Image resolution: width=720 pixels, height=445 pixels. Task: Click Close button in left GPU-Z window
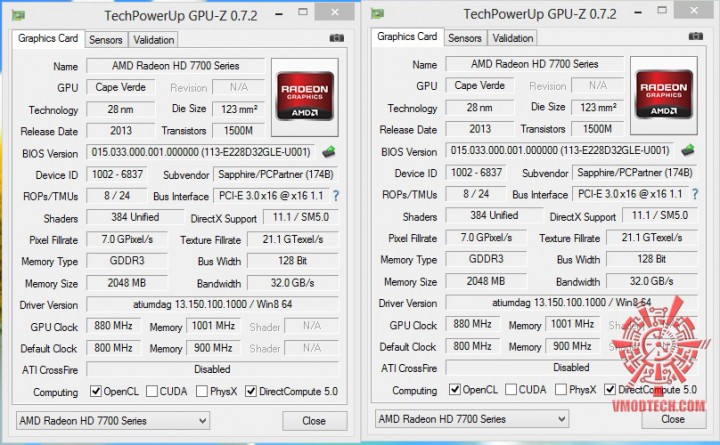315,421
